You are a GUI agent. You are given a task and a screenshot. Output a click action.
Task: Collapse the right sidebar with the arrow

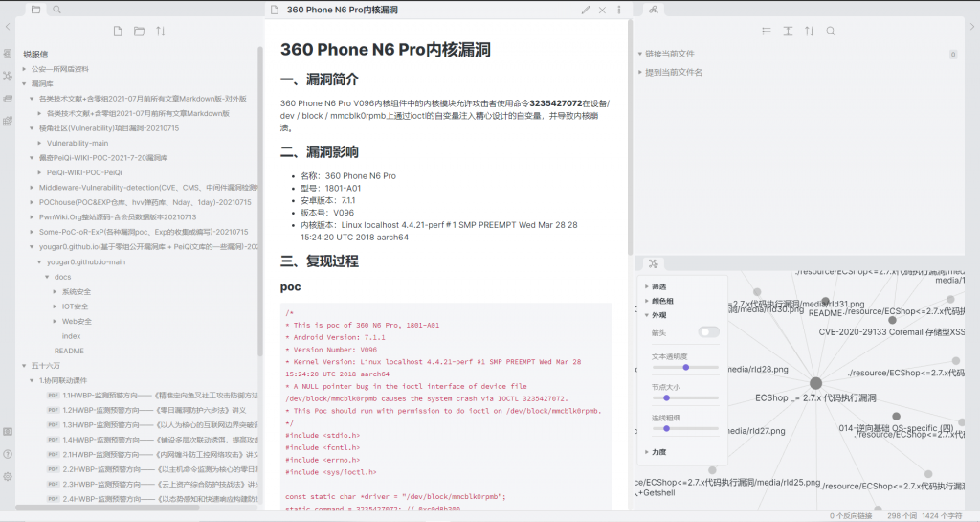pyautogui.click(x=972, y=26)
